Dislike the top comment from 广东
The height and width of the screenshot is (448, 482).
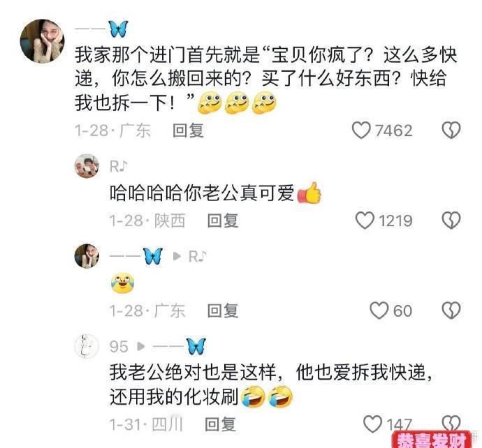tap(451, 130)
